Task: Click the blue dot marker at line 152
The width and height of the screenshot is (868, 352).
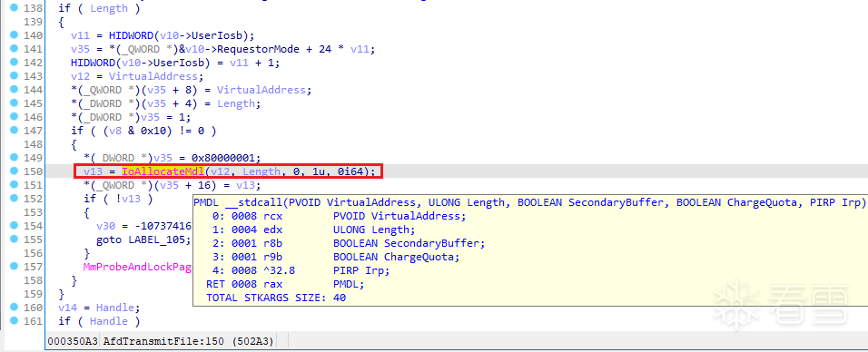Action: tap(14, 198)
